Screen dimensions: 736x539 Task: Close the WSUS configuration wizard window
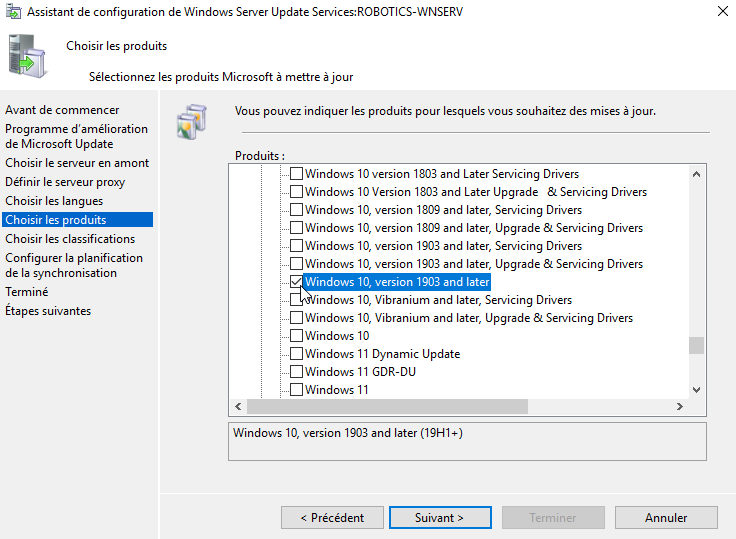coord(723,11)
